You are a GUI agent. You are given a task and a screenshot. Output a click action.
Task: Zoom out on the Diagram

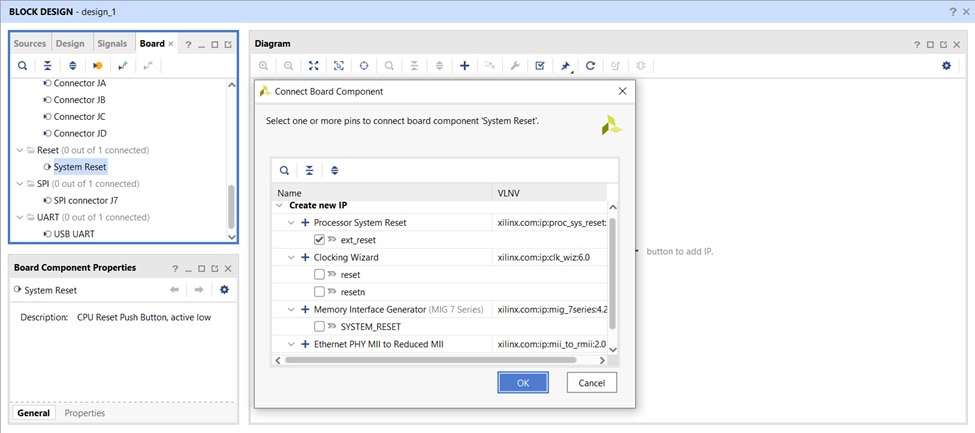tap(289, 65)
